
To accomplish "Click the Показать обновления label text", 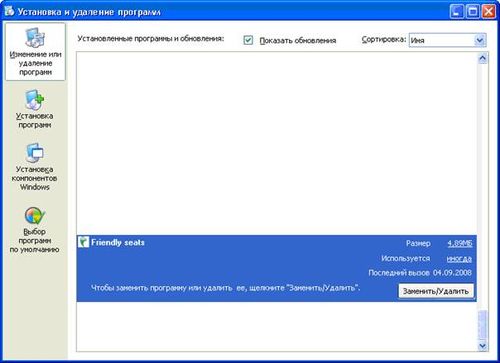I will tap(298, 41).
